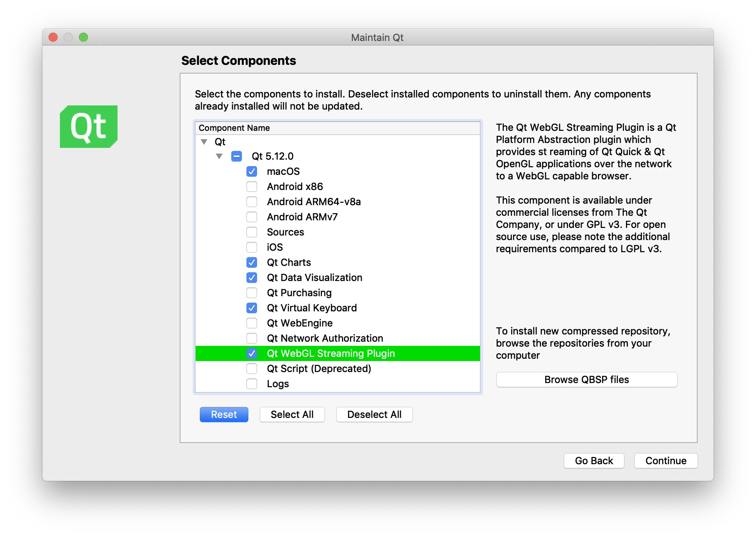Click the Qt WebGL Streaming Plugin icon
The width and height of the screenshot is (756, 537).
[251, 353]
